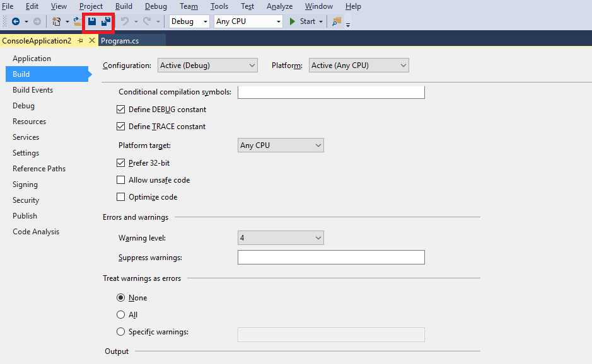The image size is (592, 364).
Task: Click the Suppress warnings input field
Action: (331, 257)
